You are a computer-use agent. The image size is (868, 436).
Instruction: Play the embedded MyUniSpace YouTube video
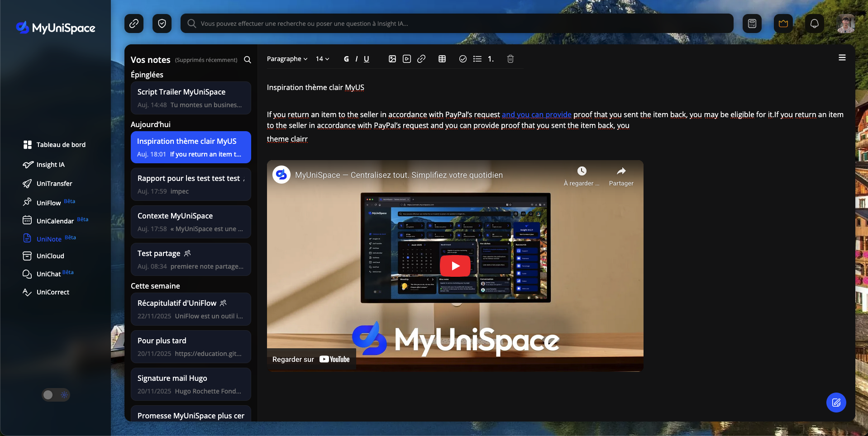[455, 266]
